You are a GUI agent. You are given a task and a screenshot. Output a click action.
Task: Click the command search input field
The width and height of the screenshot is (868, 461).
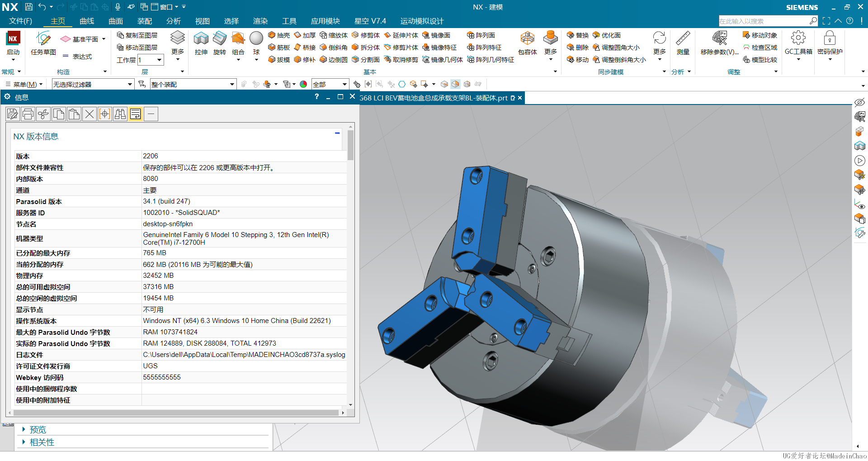(764, 21)
